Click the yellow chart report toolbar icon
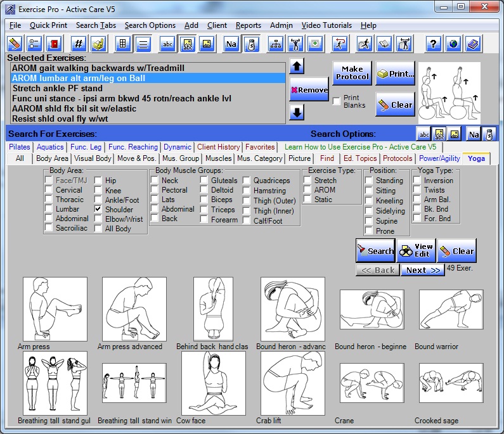Image resolution: width=504 pixels, height=434 pixels. [98, 44]
